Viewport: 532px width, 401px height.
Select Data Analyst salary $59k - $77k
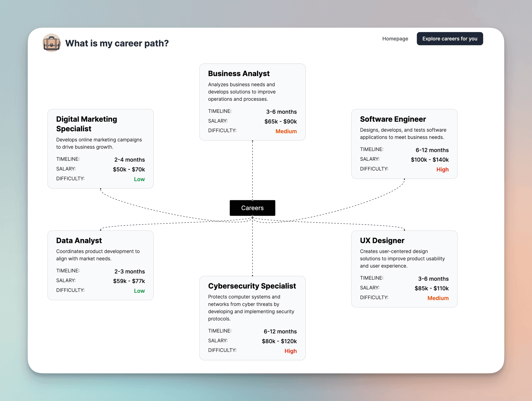(x=129, y=281)
